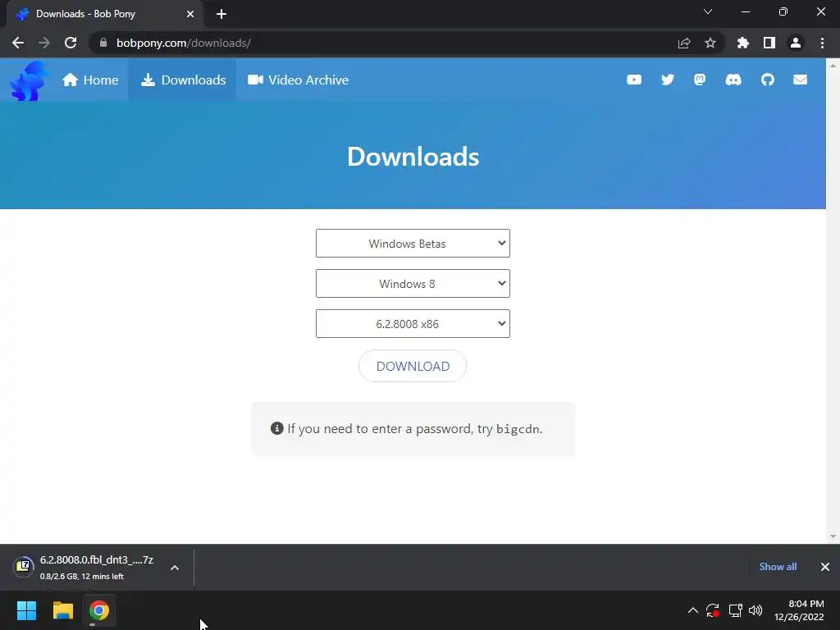This screenshot has width=840, height=630.
Task: Click the network tray icon
Action: coord(735,610)
